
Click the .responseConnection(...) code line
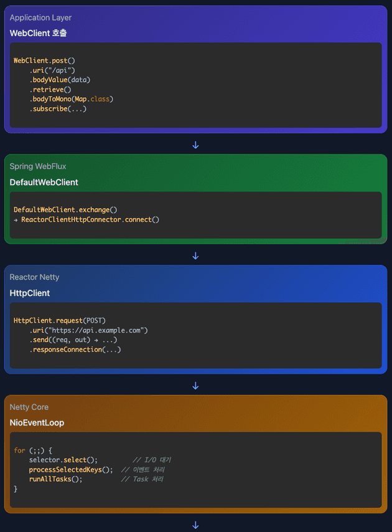pos(75,349)
